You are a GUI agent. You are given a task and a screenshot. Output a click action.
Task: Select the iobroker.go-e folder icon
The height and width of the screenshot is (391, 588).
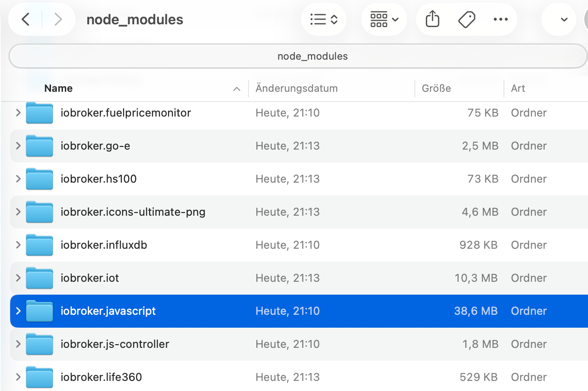[40, 145]
